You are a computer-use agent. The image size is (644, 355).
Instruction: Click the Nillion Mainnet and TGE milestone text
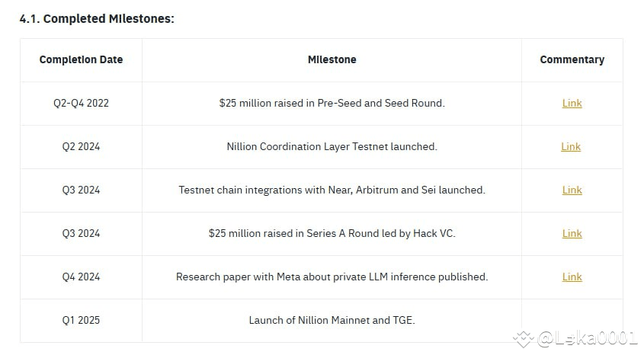pos(332,320)
